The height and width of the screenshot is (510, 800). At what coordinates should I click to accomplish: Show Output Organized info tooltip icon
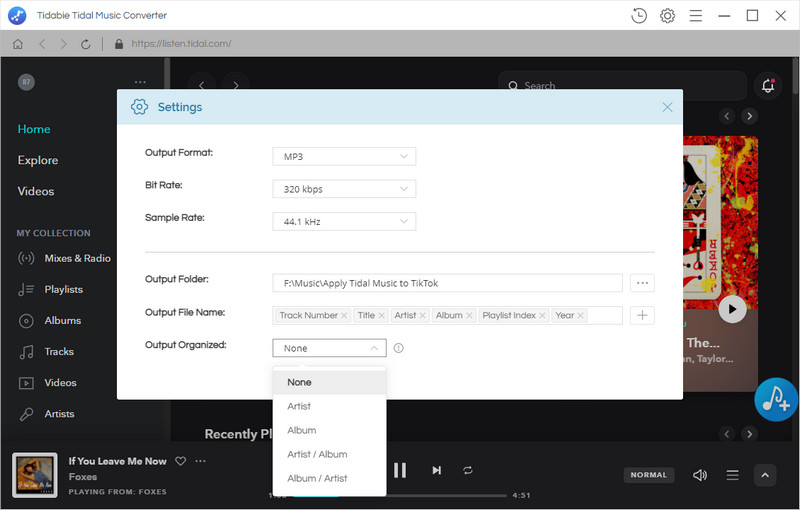(x=398, y=348)
